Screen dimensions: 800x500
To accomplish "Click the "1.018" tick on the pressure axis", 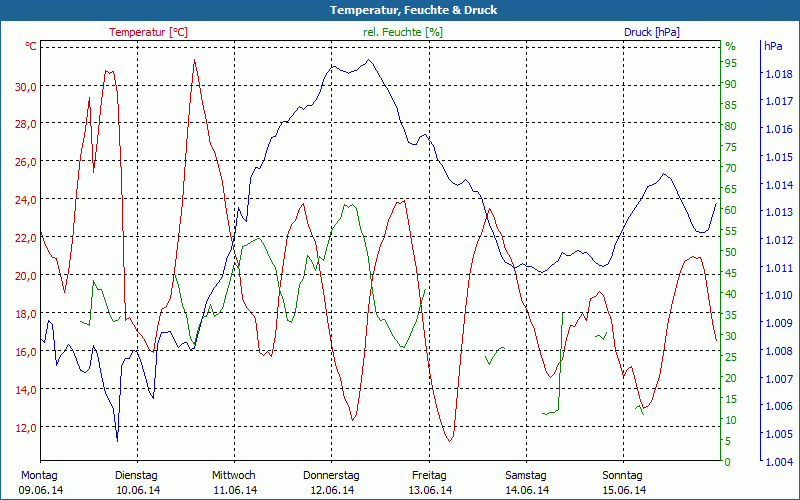I will [778, 74].
